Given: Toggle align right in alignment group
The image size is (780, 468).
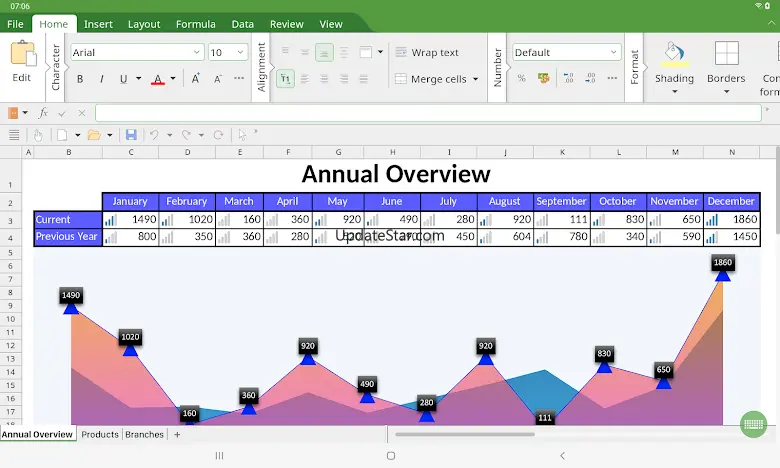Looking at the screenshot, I should point(344,79).
